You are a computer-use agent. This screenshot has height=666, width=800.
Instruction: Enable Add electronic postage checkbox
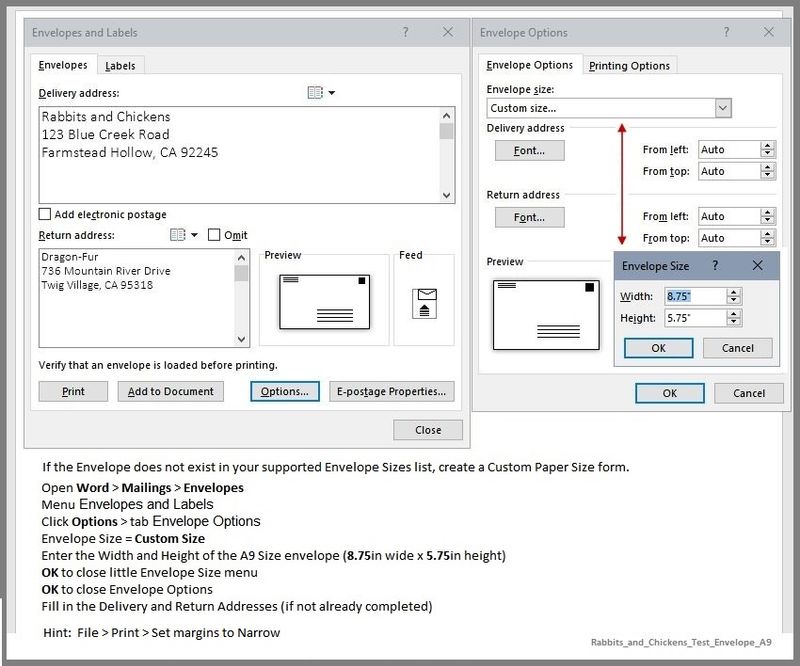[45, 214]
